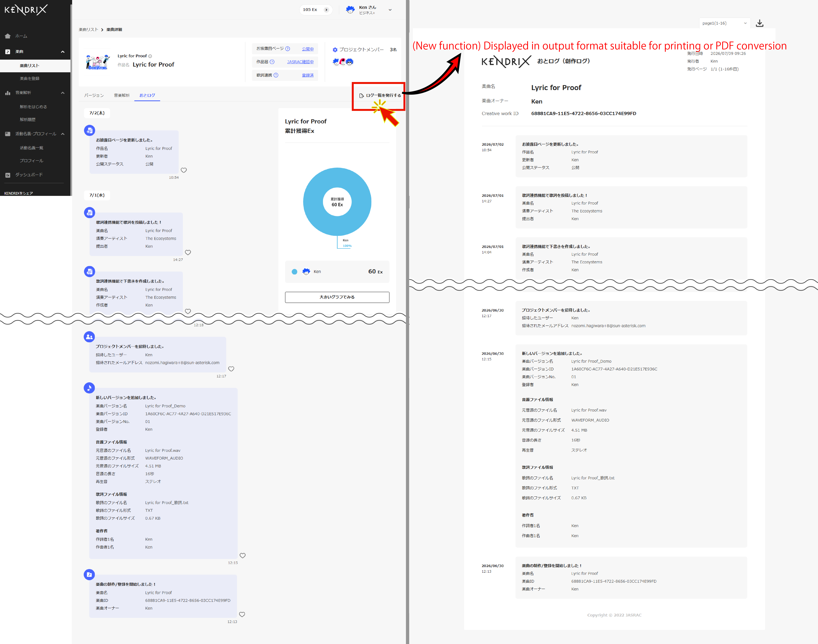Image resolution: width=818 pixels, height=644 pixels.
Task: Click 2026/07/02 date in print preview
Action: pyautogui.click(x=493, y=144)
